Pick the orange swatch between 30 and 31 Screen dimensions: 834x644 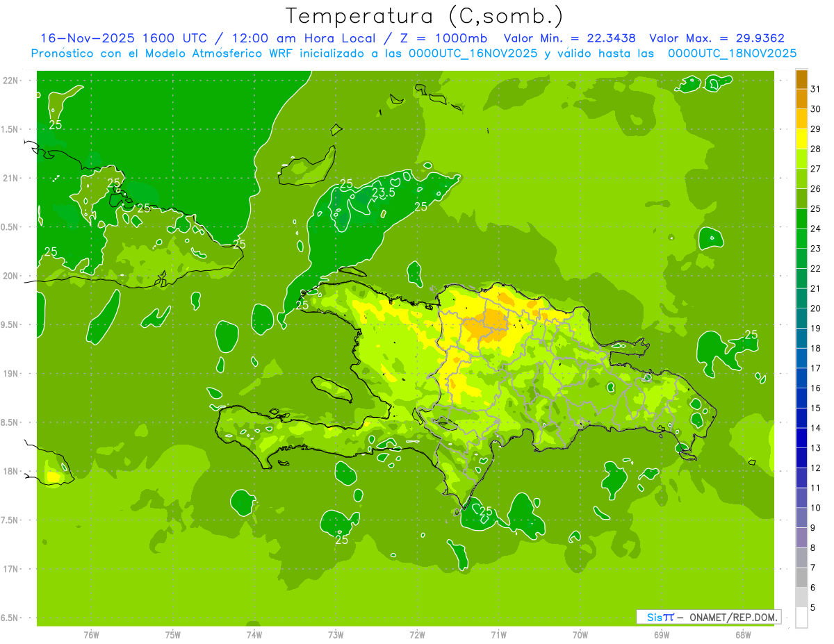801,99
